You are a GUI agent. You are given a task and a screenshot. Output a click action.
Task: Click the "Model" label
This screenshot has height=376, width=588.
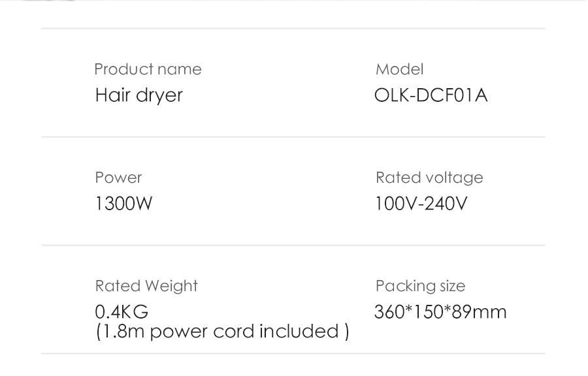400,69
